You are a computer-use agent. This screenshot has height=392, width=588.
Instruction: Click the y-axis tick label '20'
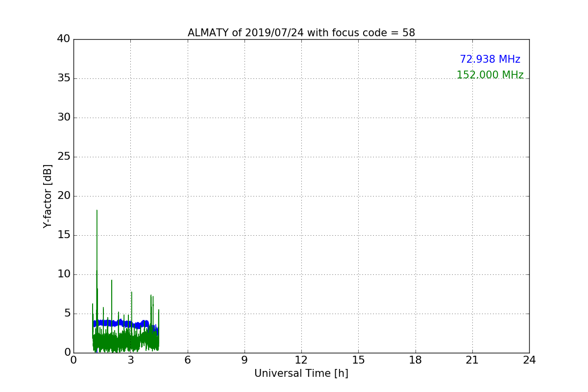[64, 196]
